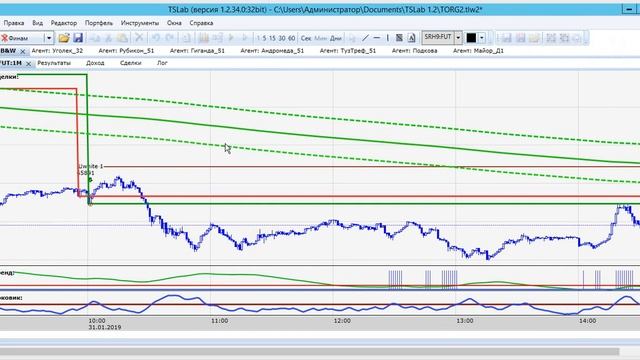Click the 13:00 time axis label

465,321
